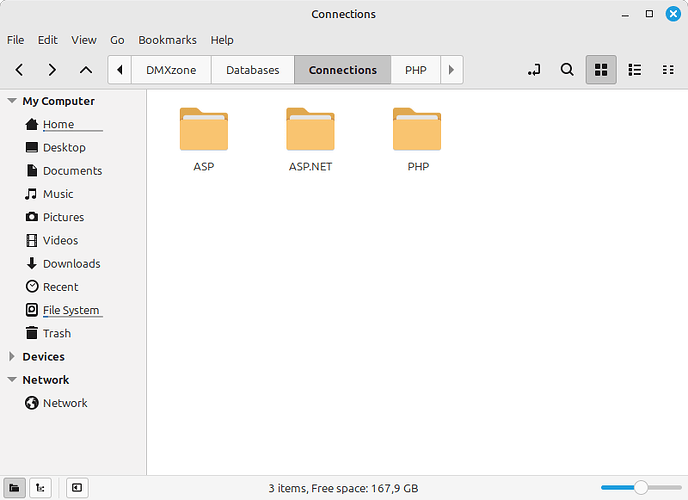Screen dimensions: 688x500
Task: Switch to list view
Action: click(x=634, y=70)
